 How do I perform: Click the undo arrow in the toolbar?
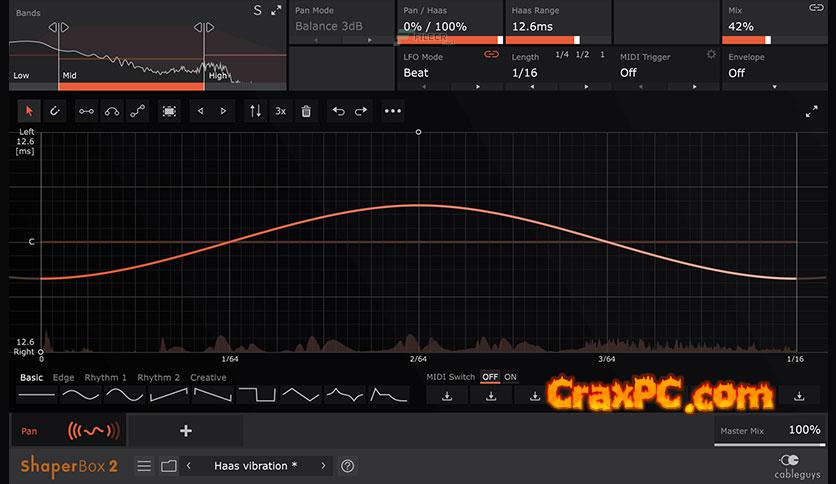point(339,111)
